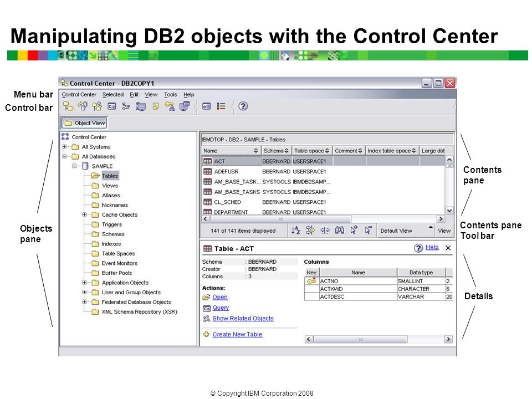Open the Replication Center toolbar icon
532x399 pixels.
click(x=83, y=106)
